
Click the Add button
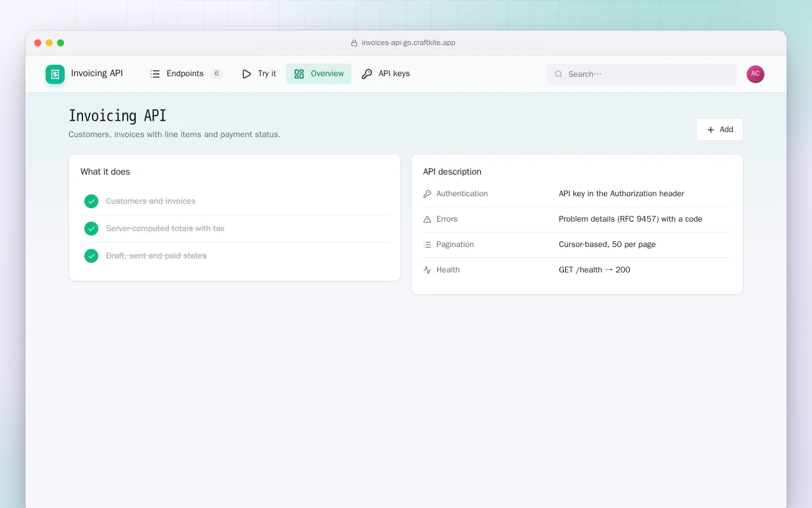click(719, 130)
